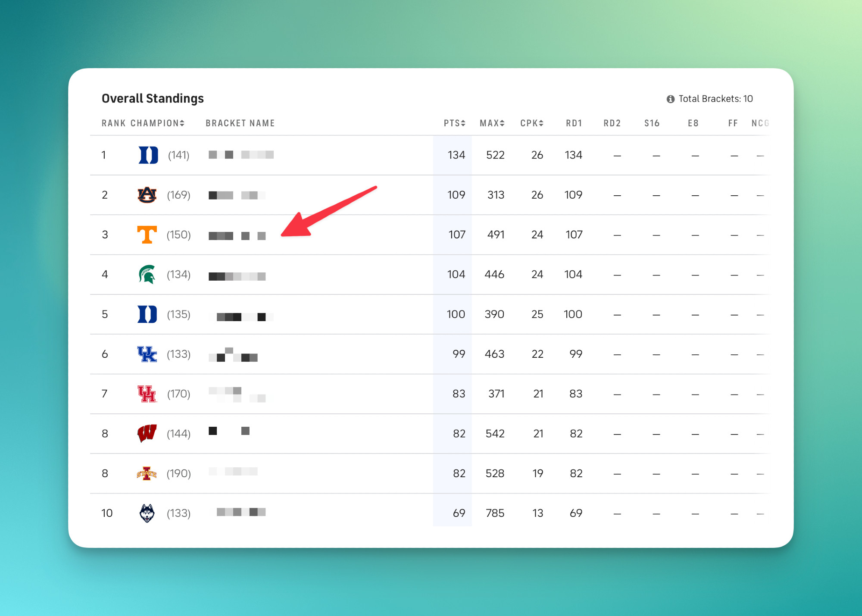Click the 491 MAX value in Tennessee row
The height and width of the screenshot is (616, 862).
point(496,235)
